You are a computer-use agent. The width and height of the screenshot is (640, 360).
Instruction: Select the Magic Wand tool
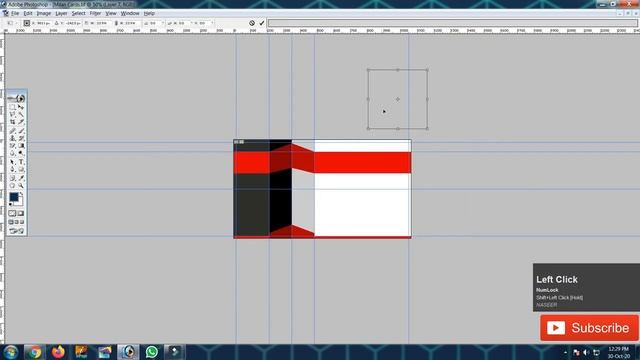[21, 115]
